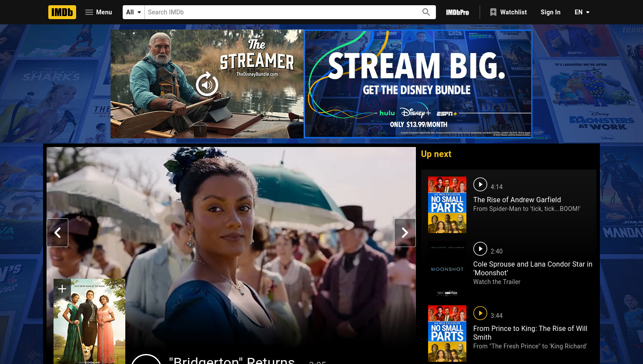Click the Will Smith No Small Parts thumbnail
This screenshot has width=643, height=364.
coord(447,334)
